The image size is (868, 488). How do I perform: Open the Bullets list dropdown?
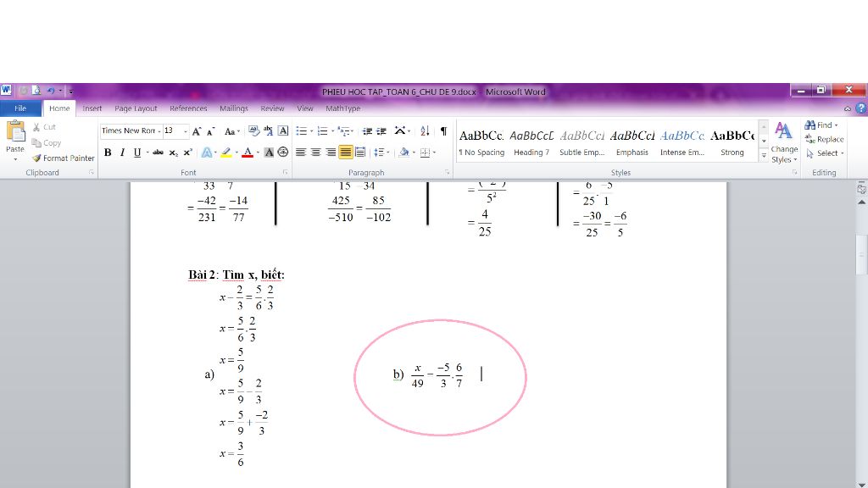(311, 131)
